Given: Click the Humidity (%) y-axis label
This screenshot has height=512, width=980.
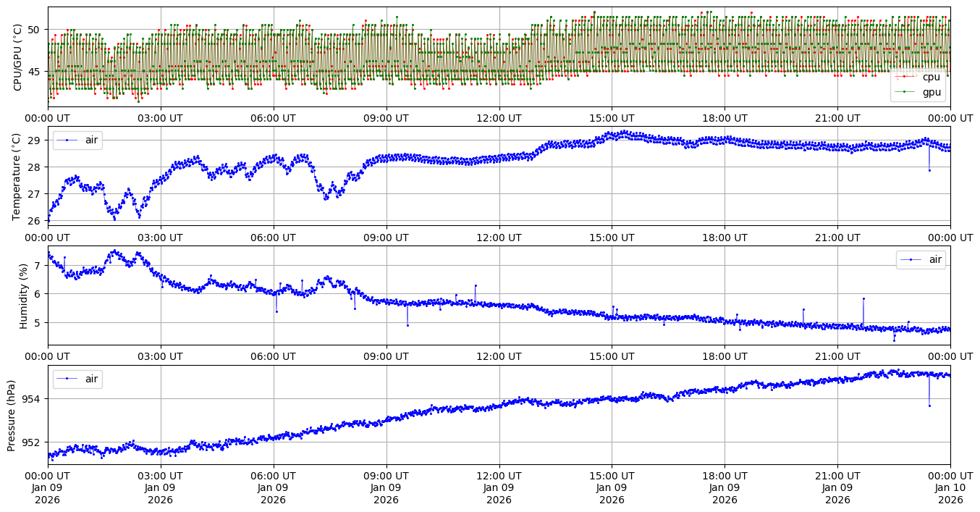Looking at the screenshot, I should click(x=23, y=295).
